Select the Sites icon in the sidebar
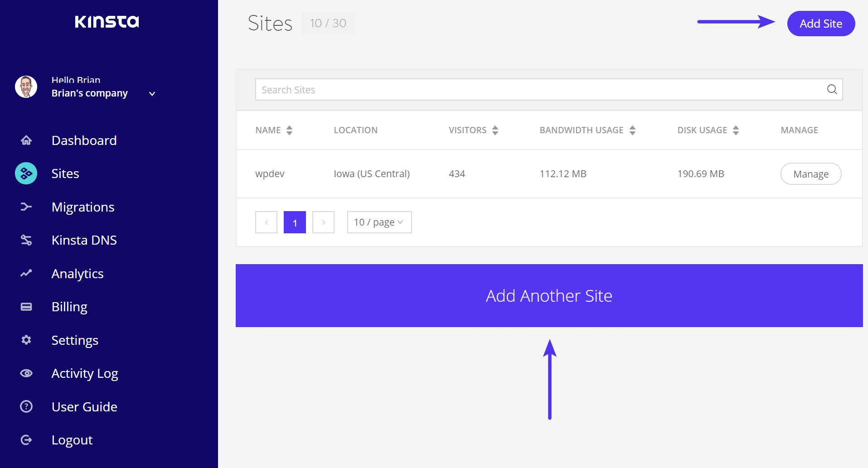The image size is (868, 468). tap(26, 174)
